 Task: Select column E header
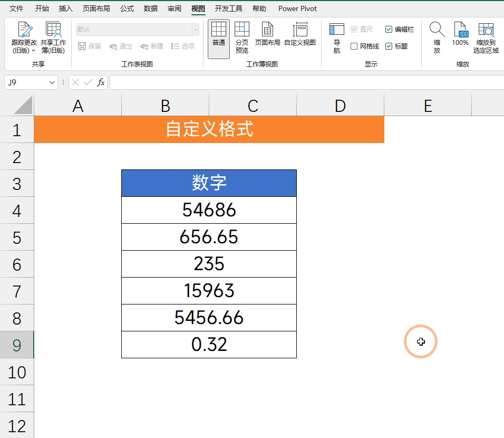[x=428, y=105]
